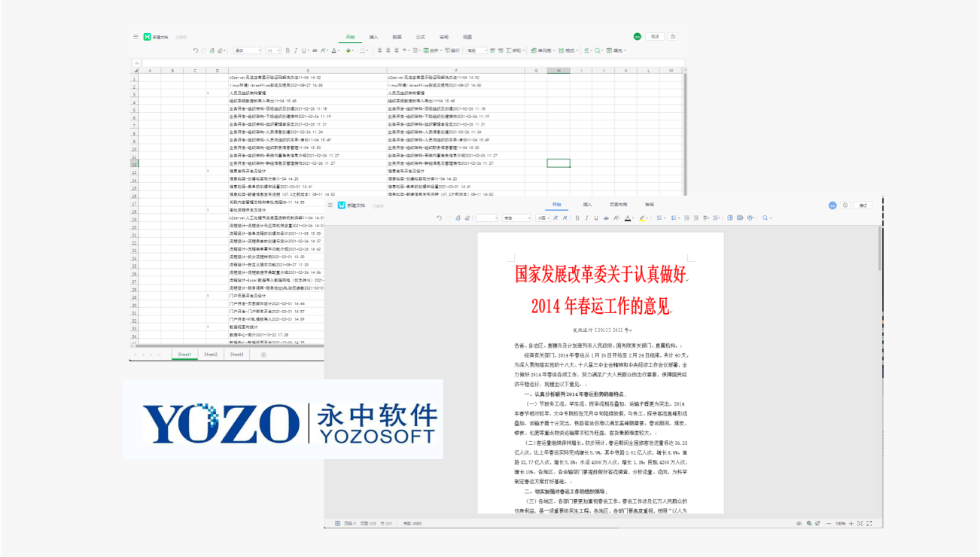Open the spreadsheet font size dropdown
This screenshot has height=557, width=980.
pyautogui.click(x=272, y=50)
